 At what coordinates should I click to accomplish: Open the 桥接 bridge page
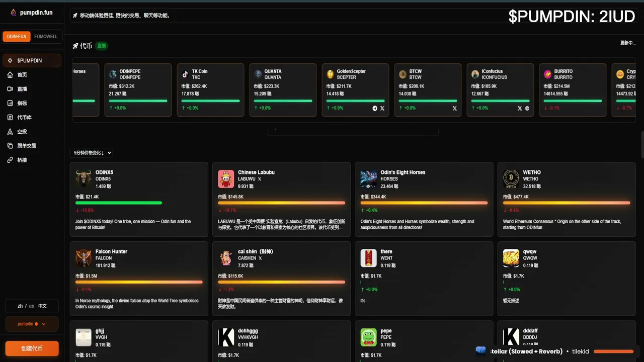pos(32,160)
